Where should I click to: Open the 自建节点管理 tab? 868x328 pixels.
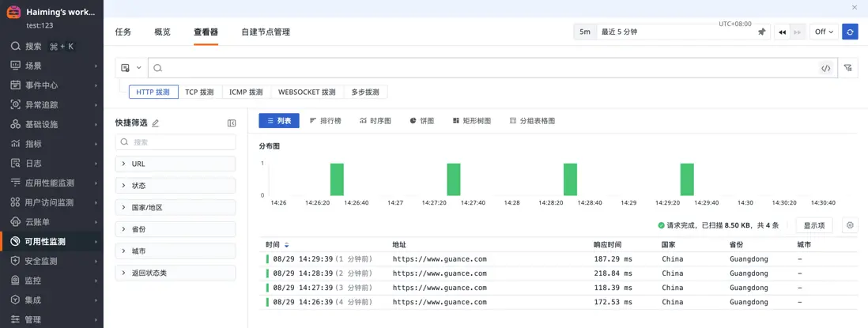266,32
